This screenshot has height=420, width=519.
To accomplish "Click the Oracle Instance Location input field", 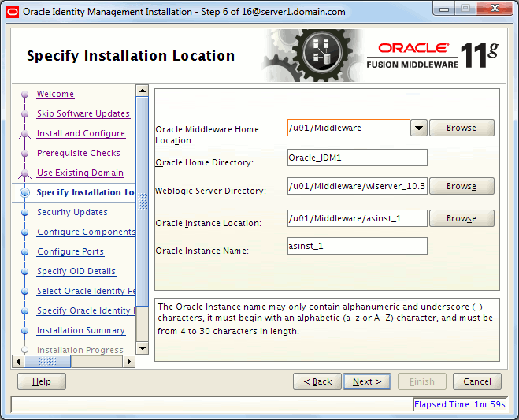I will click(357, 218).
